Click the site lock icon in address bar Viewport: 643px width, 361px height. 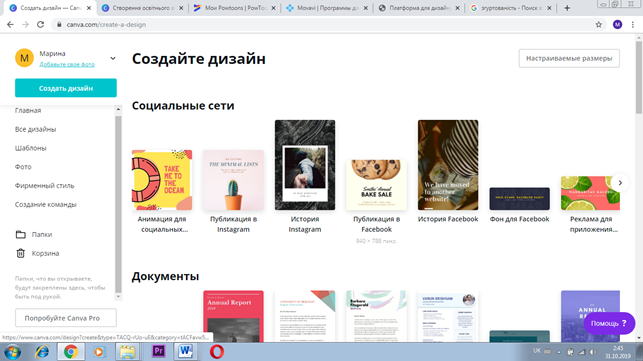[59, 25]
